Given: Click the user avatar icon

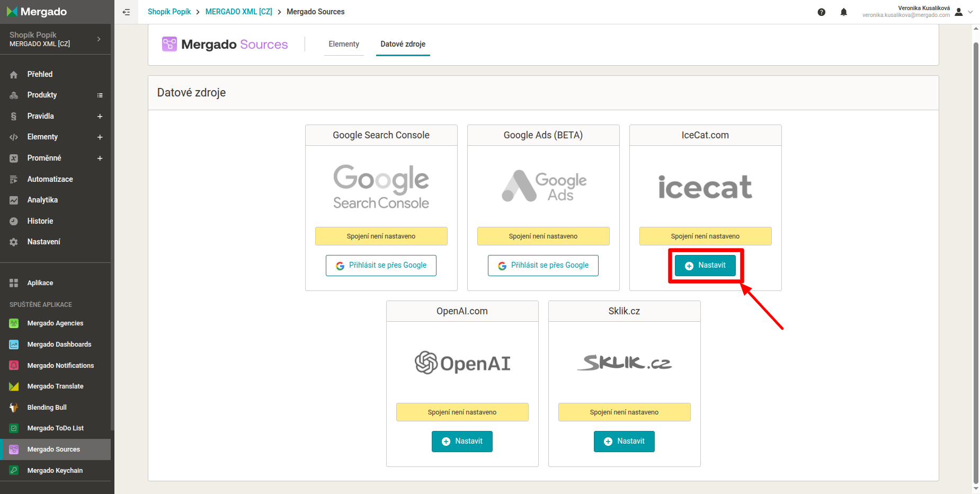Looking at the screenshot, I should (959, 12).
